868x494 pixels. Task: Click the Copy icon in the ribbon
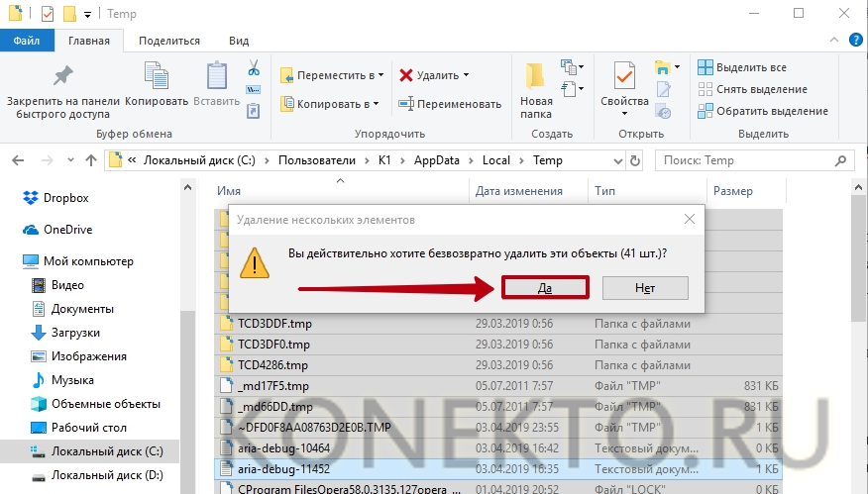pyautogui.click(x=157, y=76)
